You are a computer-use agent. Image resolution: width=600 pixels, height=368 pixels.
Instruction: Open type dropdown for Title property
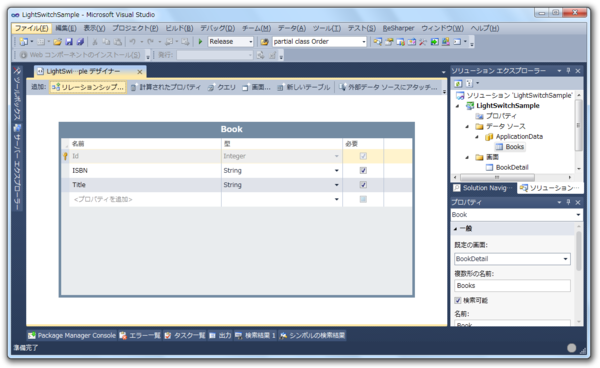(x=337, y=185)
